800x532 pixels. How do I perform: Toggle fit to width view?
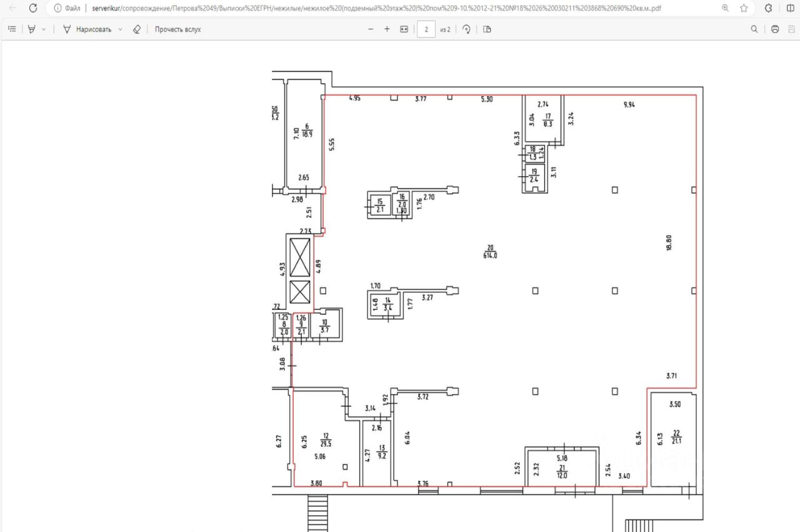point(404,29)
